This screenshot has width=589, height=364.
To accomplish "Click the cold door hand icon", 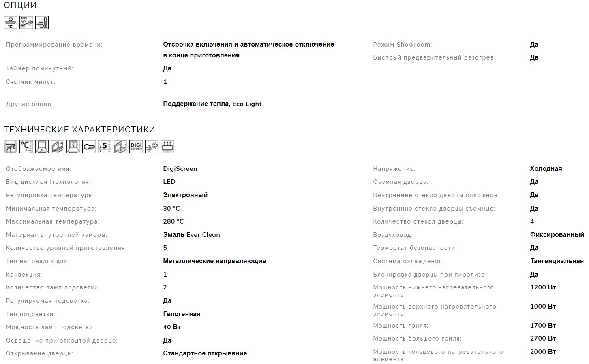I will coord(11,147).
